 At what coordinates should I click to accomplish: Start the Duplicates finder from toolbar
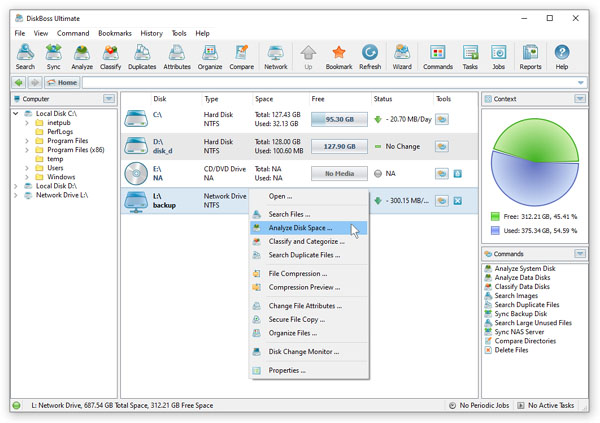pos(142,57)
